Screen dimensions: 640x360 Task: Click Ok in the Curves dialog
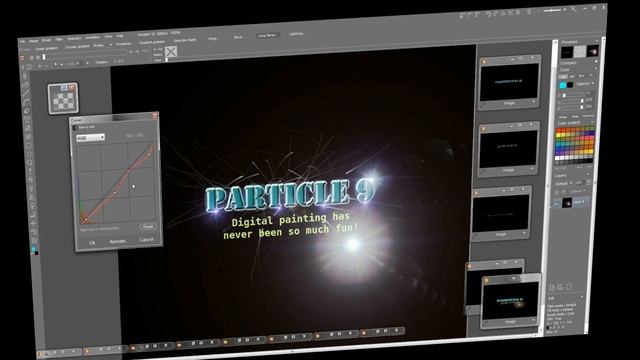click(92, 243)
